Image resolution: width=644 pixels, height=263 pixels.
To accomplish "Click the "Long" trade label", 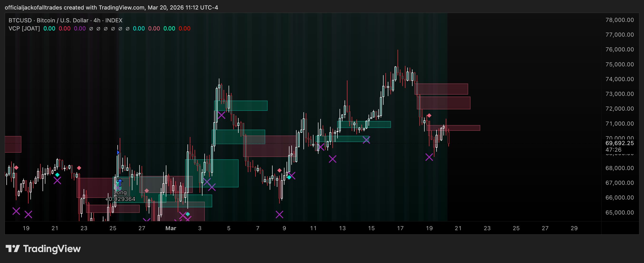I will click(x=120, y=192).
